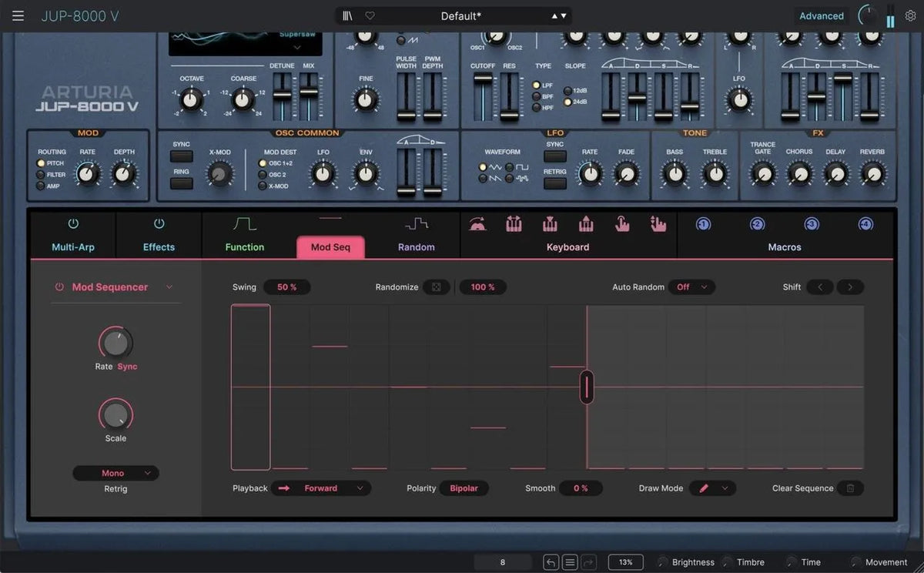The image size is (924, 573).
Task: Like the preset with the heart icon
Action: pyautogui.click(x=370, y=15)
